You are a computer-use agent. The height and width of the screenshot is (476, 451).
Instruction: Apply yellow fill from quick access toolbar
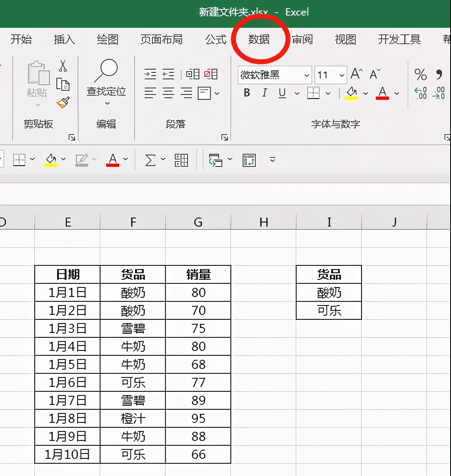51,160
